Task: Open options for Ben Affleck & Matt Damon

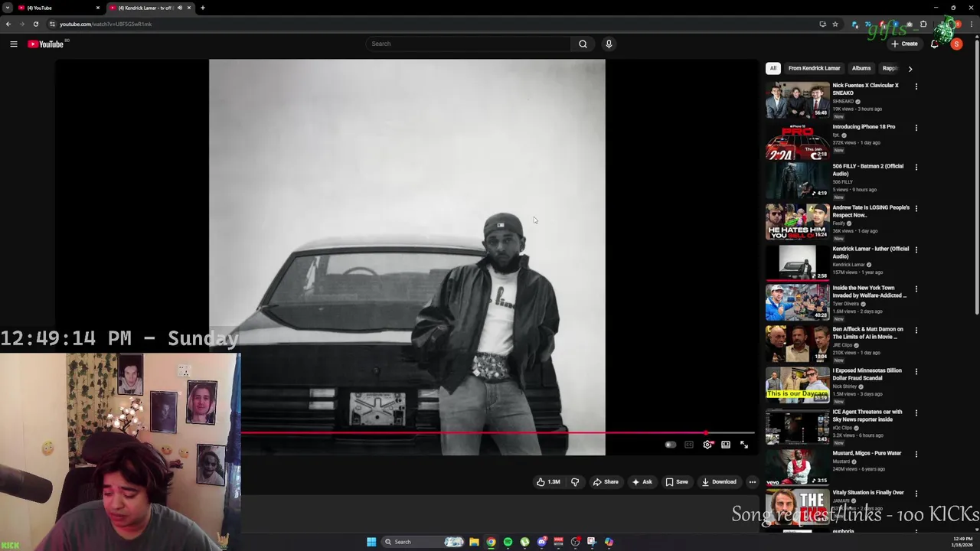Action: pyautogui.click(x=916, y=331)
